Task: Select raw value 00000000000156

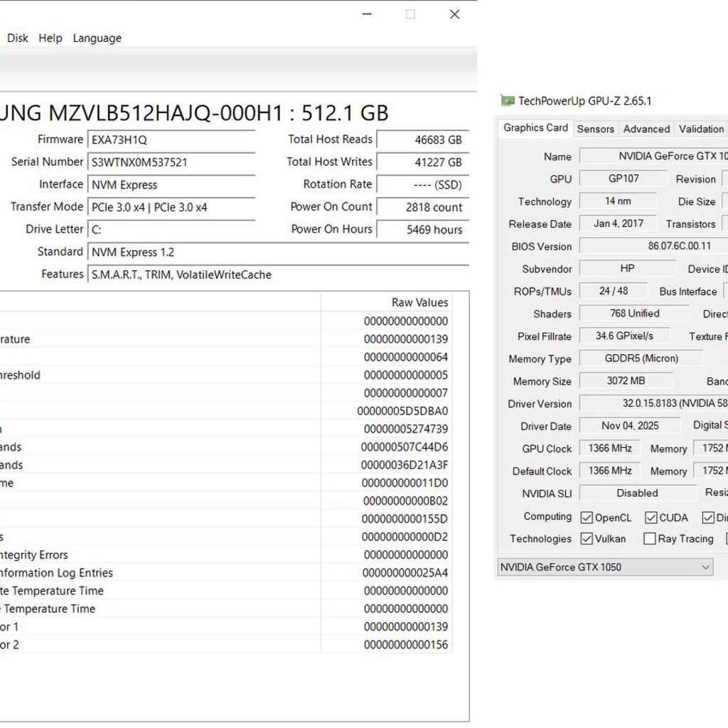Action: pos(406,645)
